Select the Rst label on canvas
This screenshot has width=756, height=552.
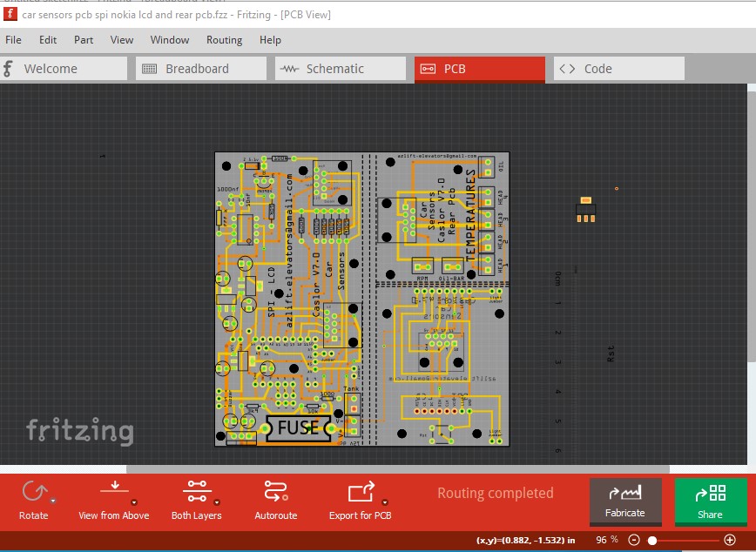[x=611, y=353]
